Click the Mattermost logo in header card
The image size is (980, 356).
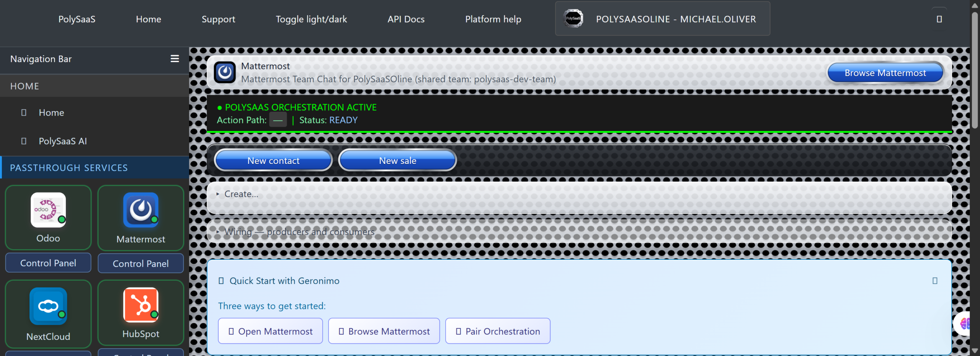(x=225, y=72)
